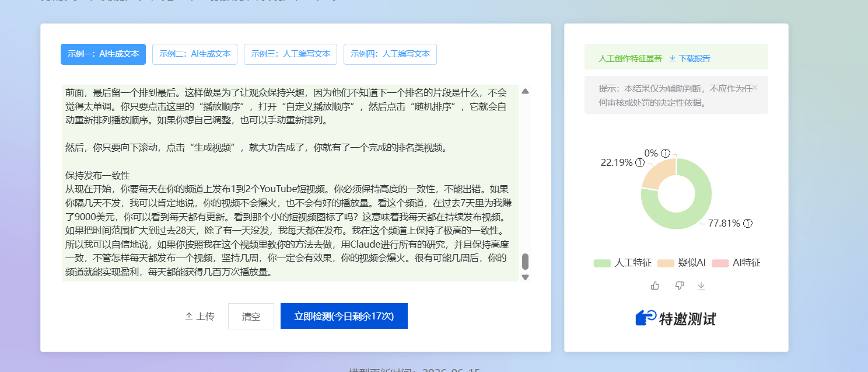Click the thumbs-up feedback icon
868x372 pixels.
click(x=655, y=286)
